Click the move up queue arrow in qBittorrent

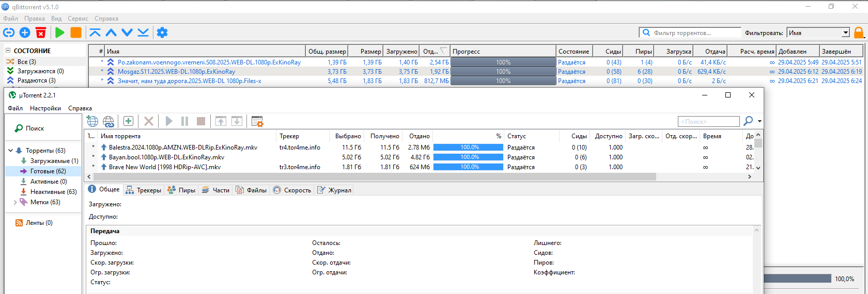click(111, 32)
